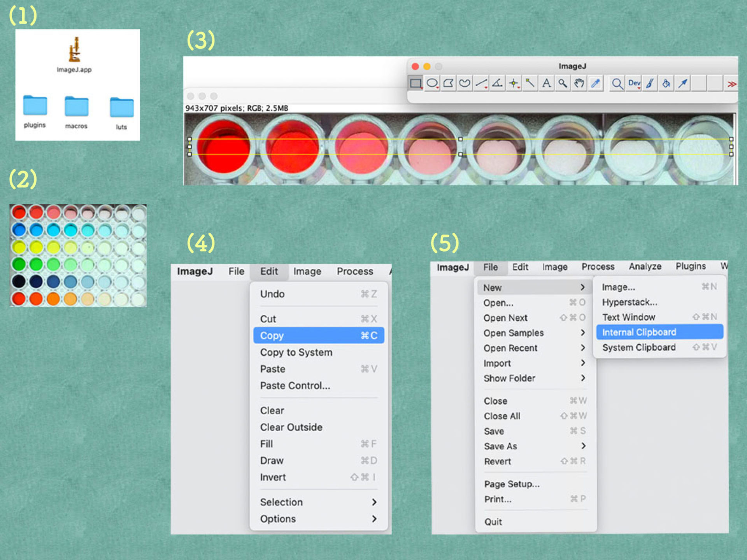Open the plugins folder
This screenshot has height=560, width=747.
(x=35, y=106)
